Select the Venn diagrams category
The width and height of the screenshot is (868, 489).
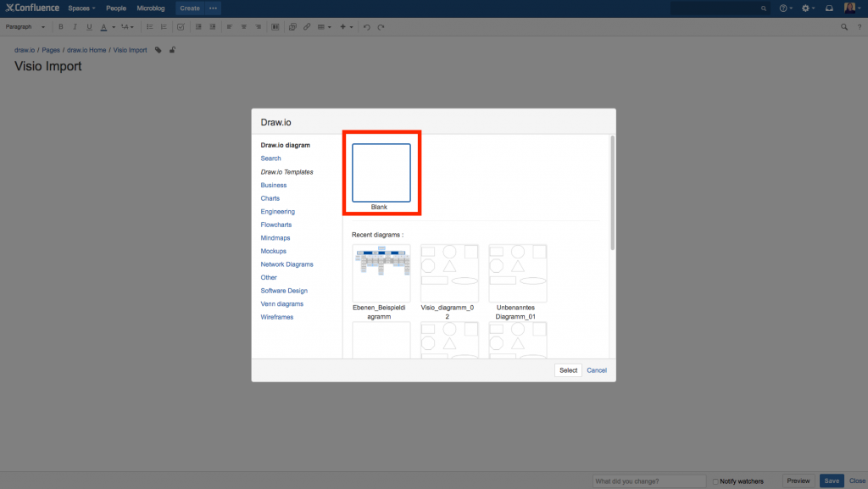[281, 304]
